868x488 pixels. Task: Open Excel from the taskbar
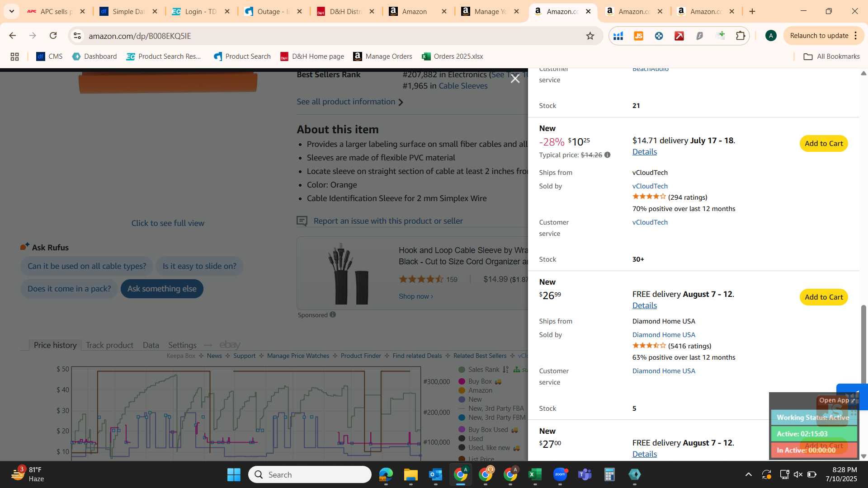coord(535,475)
